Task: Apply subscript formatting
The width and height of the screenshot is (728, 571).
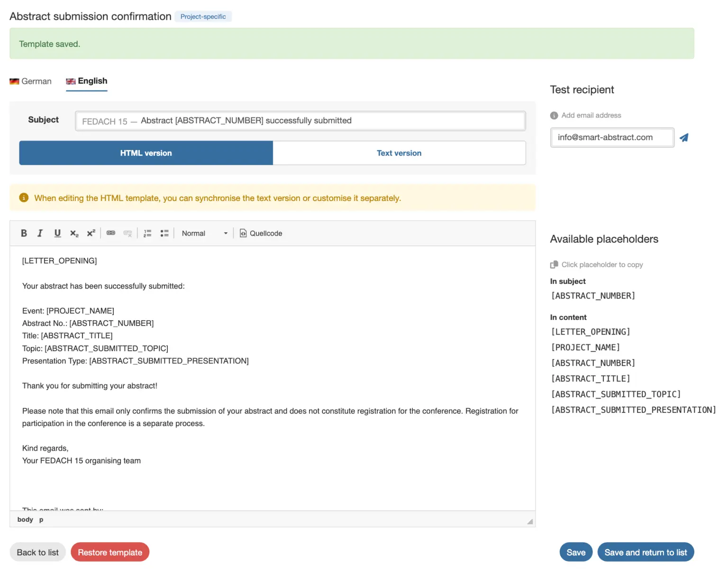Action: (74, 233)
